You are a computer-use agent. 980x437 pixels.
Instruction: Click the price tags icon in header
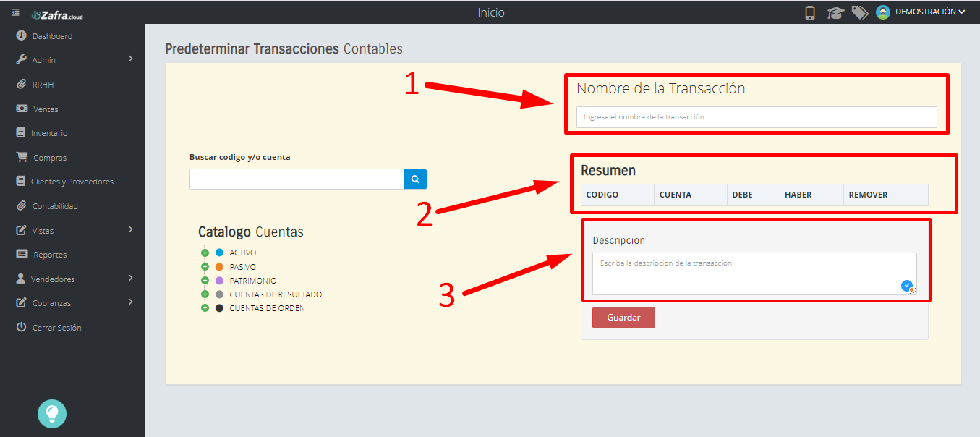tap(859, 12)
